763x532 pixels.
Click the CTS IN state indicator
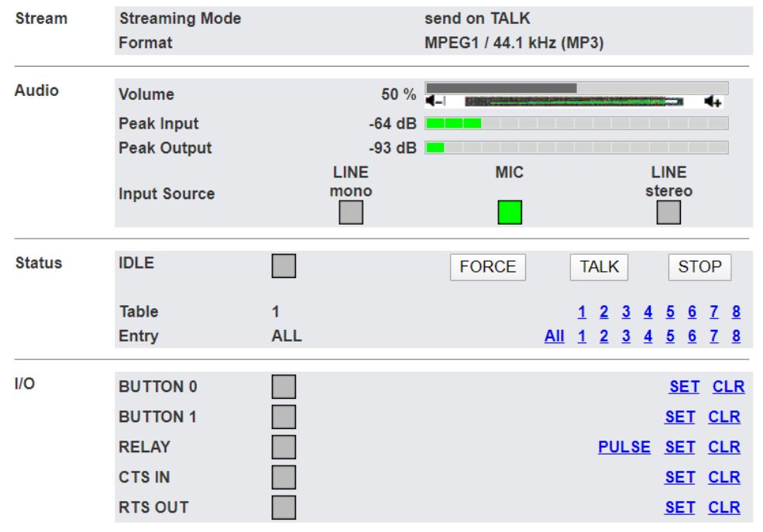285,478
